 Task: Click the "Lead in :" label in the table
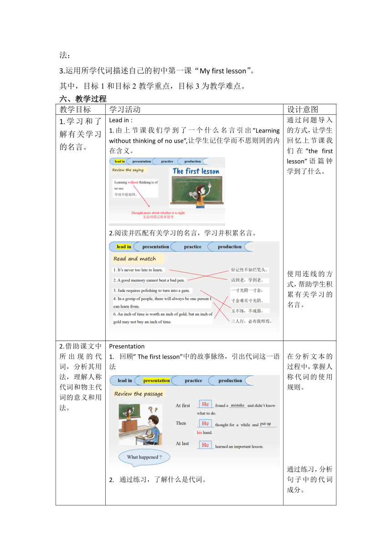click(121, 120)
